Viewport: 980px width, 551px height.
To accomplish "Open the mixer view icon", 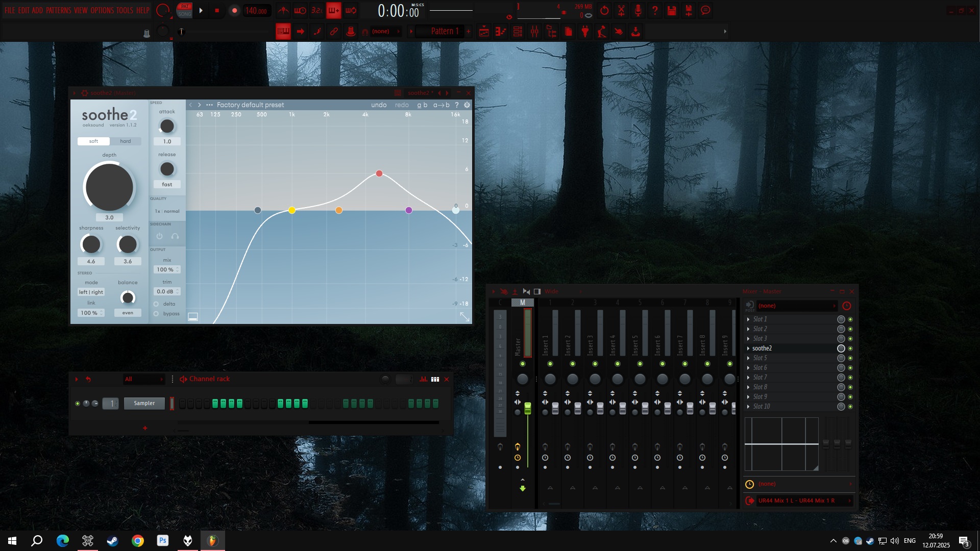I will click(534, 32).
